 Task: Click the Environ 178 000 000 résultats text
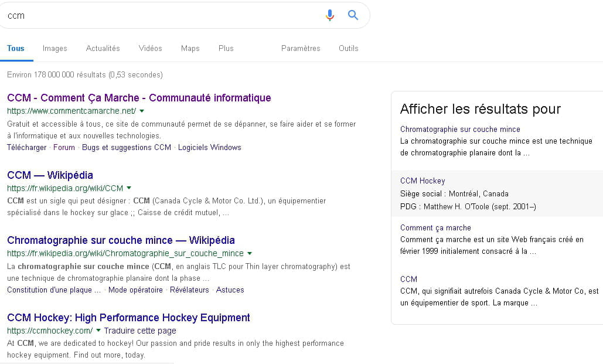pyautogui.click(x=85, y=74)
